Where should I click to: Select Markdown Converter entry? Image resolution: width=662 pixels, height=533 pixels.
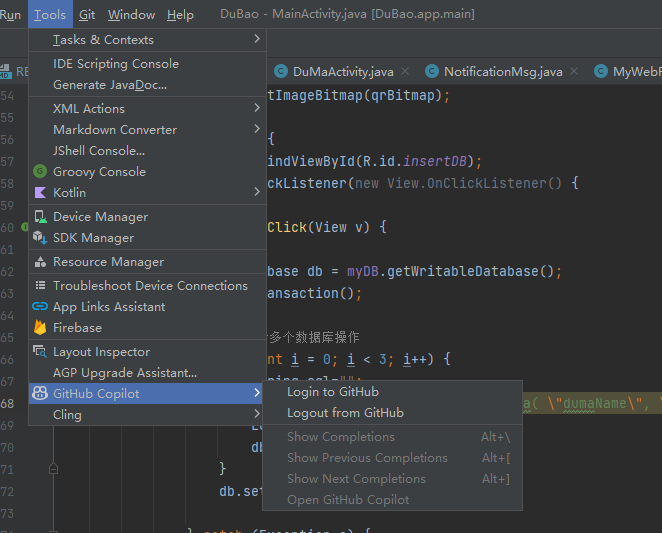coord(147,130)
